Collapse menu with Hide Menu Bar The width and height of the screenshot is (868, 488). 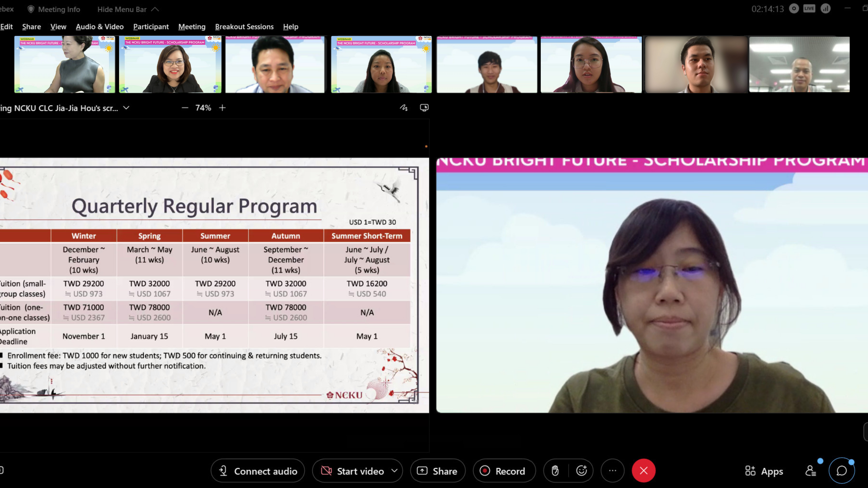[128, 9]
